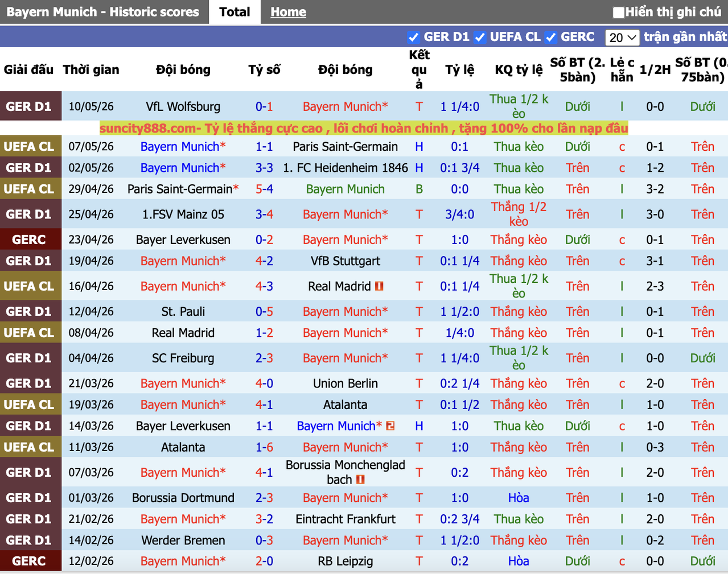The height and width of the screenshot is (574, 728).
Task: Enable the Hiển thị ghi chú checkbox
Action: tap(619, 12)
